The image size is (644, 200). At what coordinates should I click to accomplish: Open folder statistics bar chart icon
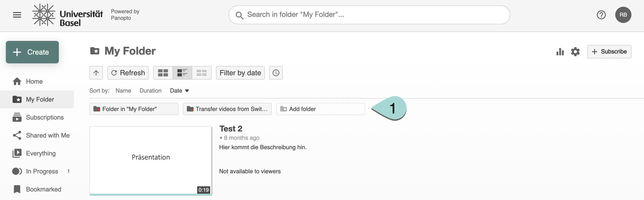560,52
